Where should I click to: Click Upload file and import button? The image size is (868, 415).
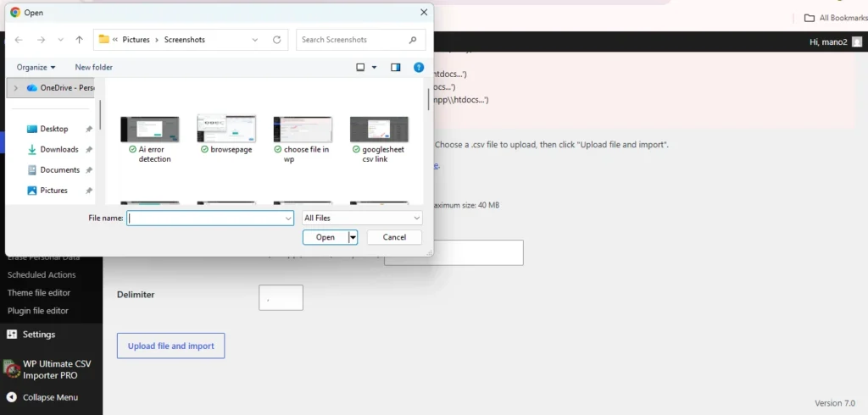170,346
